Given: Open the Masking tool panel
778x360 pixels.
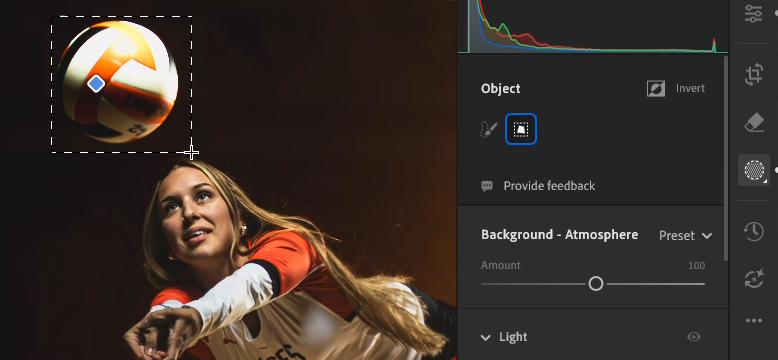Looking at the screenshot, I should click(754, 170).
